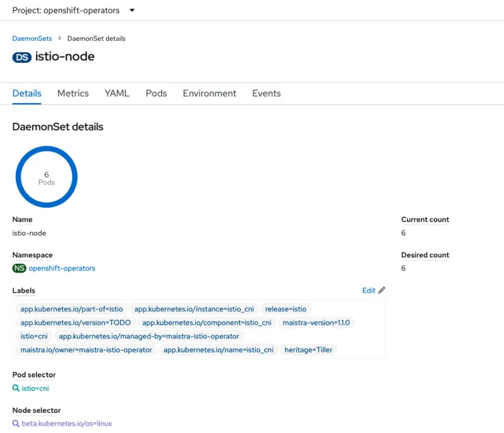
Task: Click the heritage=Tiller label chip
Action: click(309, 350)
